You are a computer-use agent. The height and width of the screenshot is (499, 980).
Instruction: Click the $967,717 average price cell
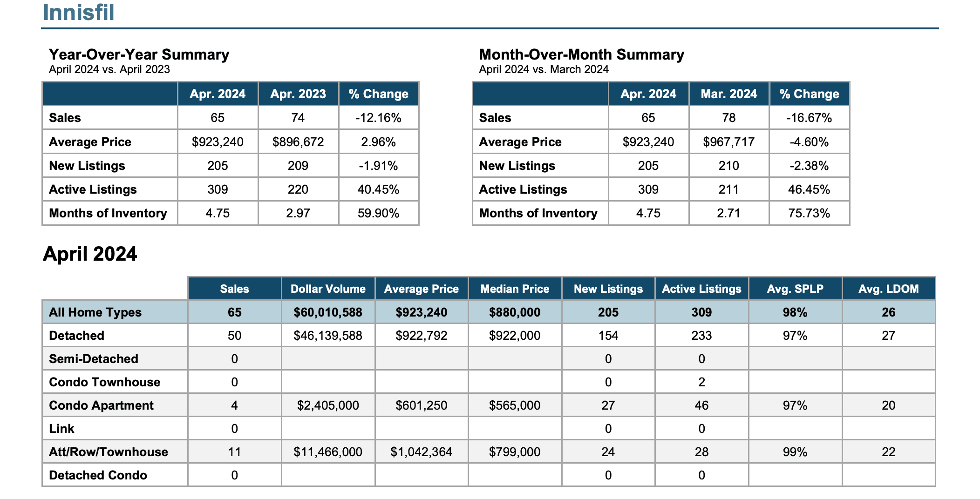click(729, 142)
